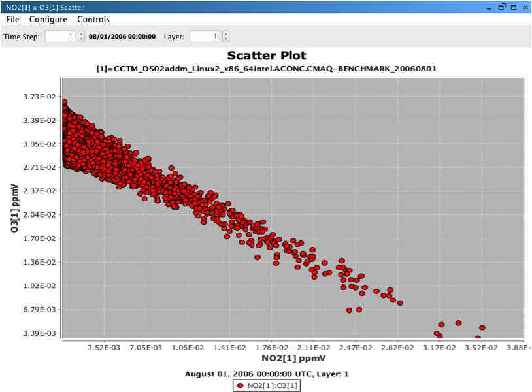The image size is (532, 392).
Task: Restore the scatter window size
Action: [x=502, y=7]
